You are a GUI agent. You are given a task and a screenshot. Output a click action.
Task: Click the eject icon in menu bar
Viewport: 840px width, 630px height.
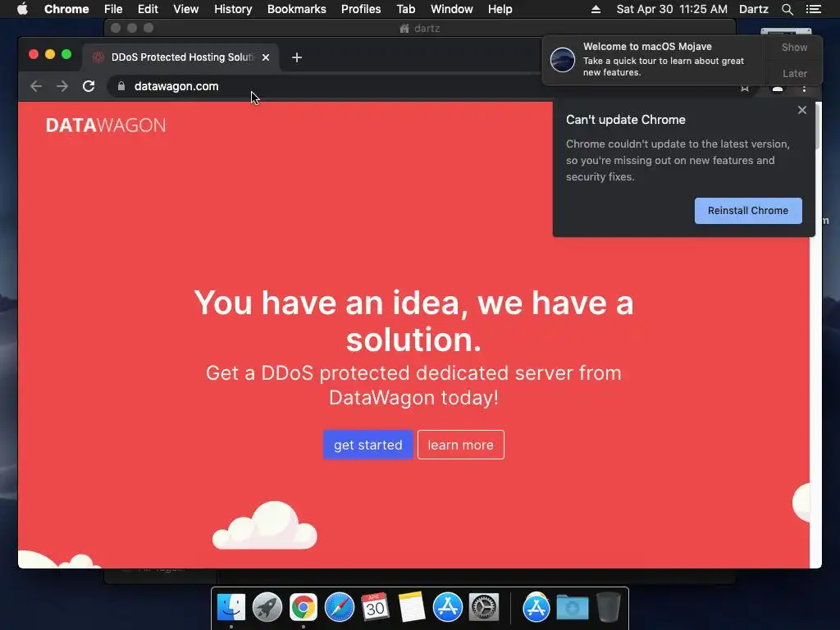click(x=596, y=9)
